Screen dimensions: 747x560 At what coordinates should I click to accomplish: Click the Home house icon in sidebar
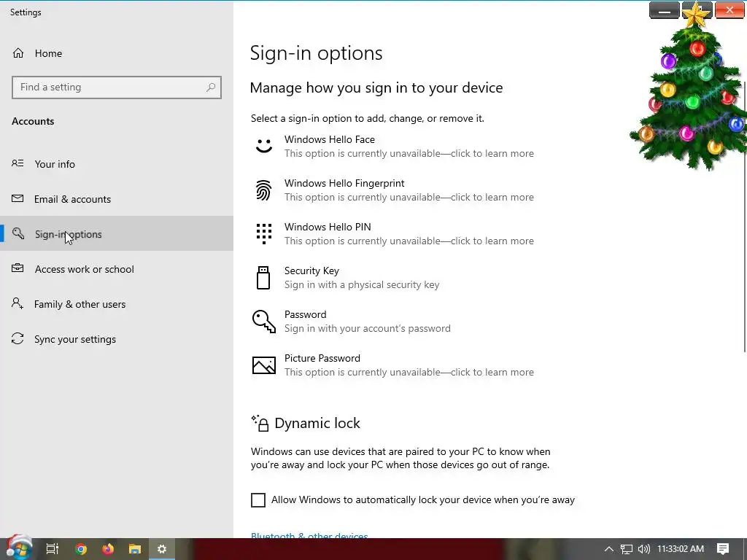click(18, 52)
